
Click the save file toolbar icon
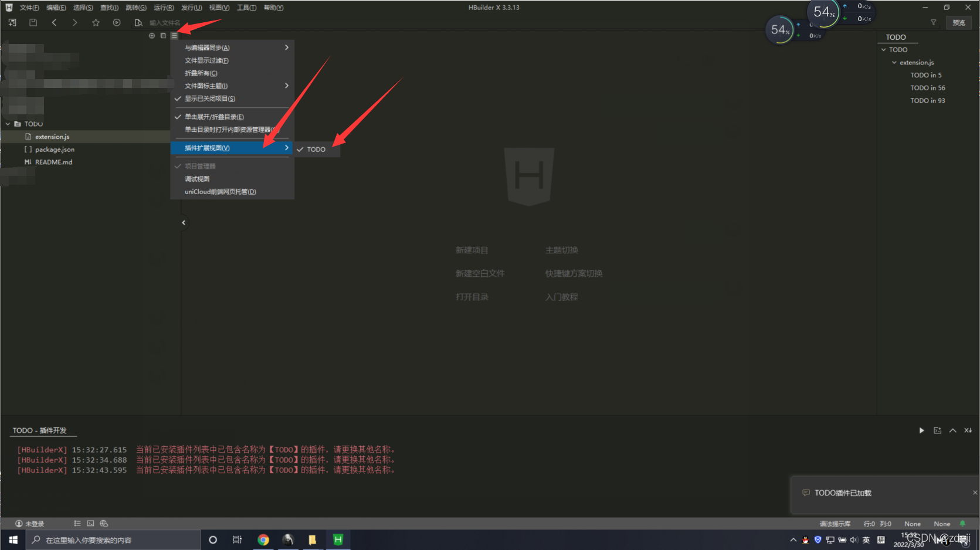(x=33, y=22)
